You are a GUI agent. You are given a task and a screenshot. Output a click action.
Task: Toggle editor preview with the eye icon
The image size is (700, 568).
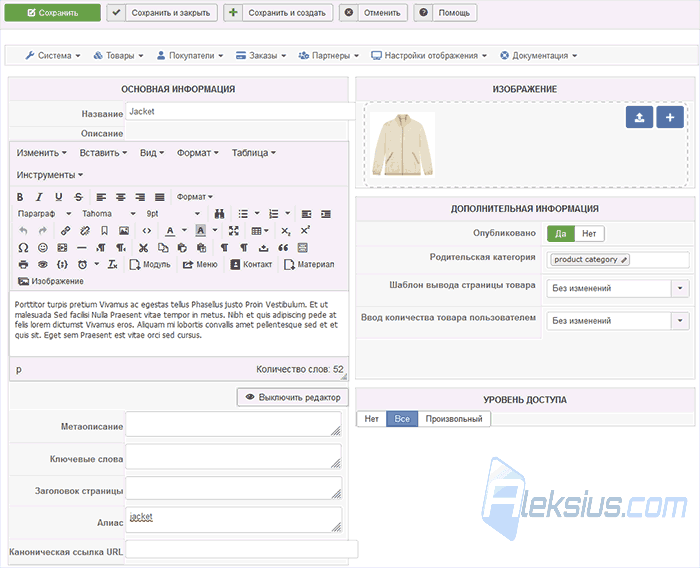tap(42, 265)
